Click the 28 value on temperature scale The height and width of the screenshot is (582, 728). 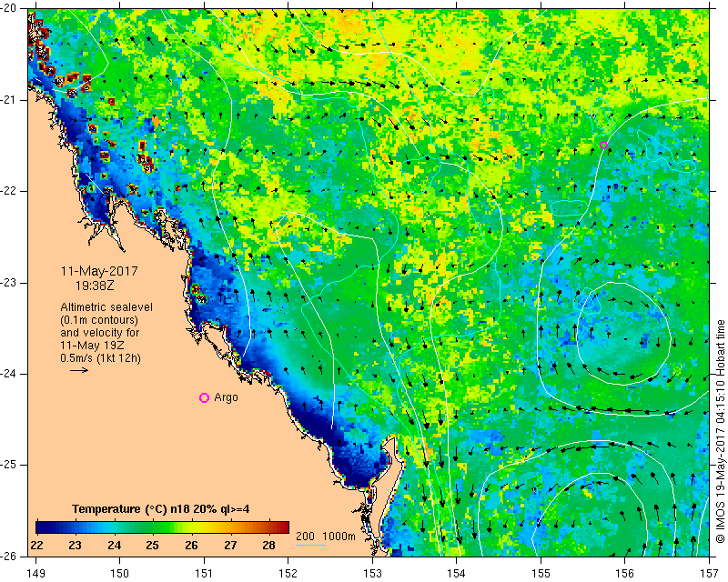tap(268, 546)
